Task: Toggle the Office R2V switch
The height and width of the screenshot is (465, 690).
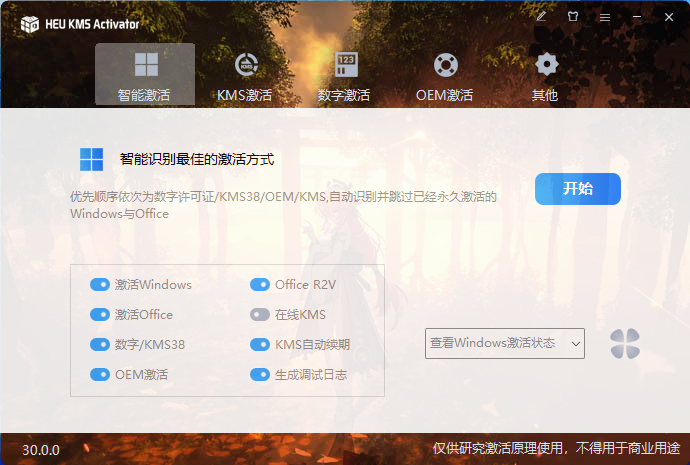Action: [260, 285]
